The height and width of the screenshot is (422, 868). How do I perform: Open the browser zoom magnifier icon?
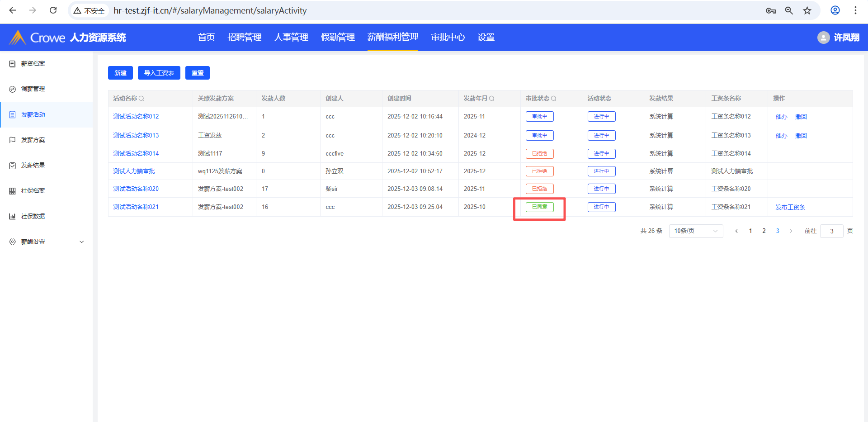pos(789,10)
